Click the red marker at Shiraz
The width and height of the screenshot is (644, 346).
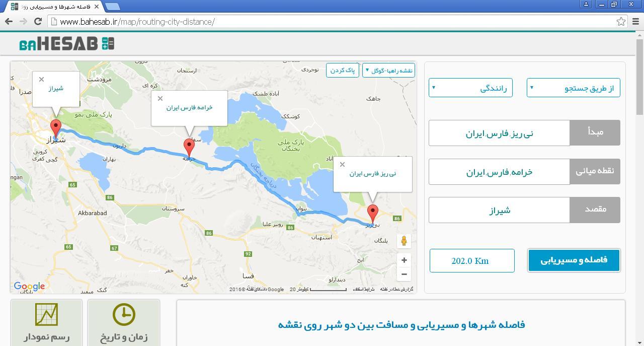point(56,128)
